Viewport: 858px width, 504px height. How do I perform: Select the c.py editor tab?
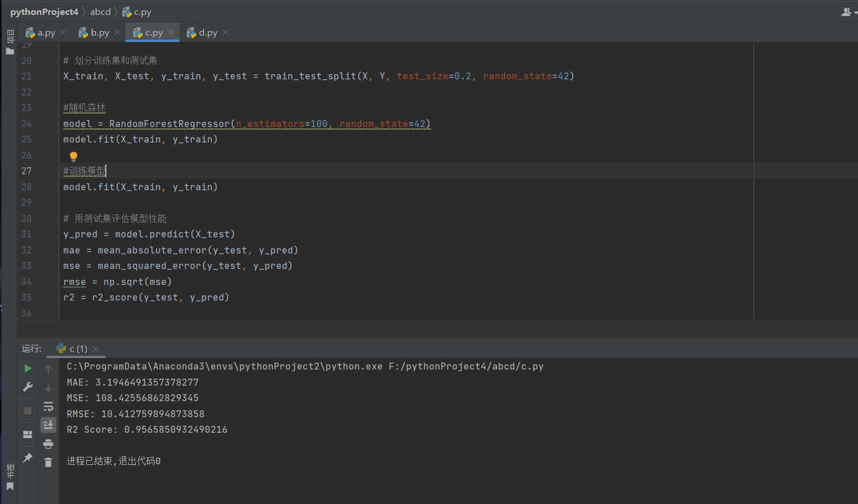[x=154, y=33]
